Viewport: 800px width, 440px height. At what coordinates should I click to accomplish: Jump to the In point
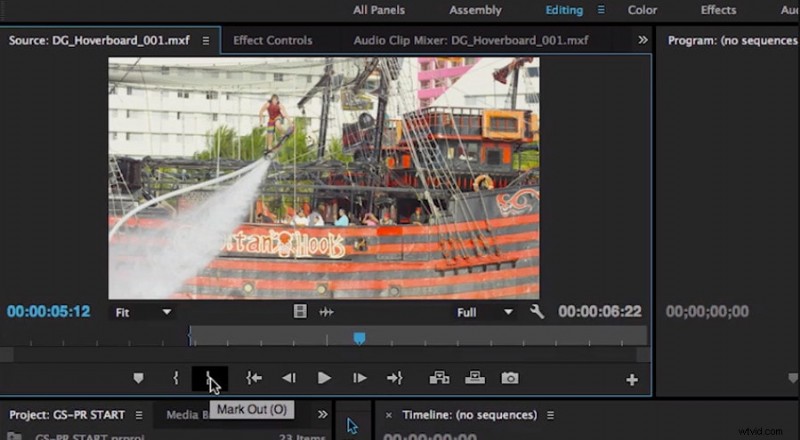click(254, 378)
